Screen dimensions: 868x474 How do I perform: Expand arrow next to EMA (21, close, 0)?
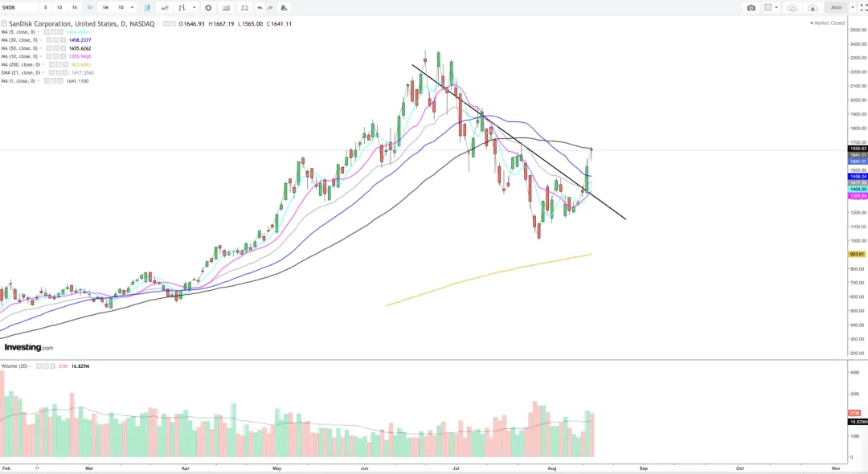coord(43,72)
